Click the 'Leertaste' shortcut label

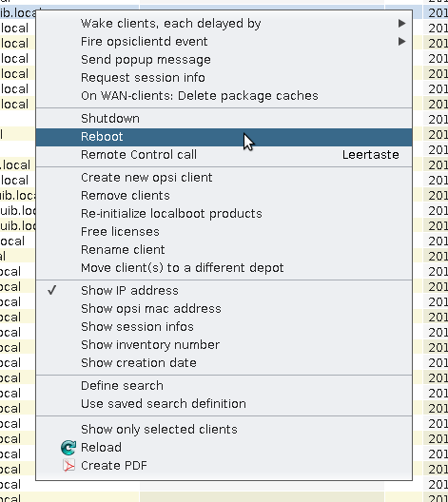371,155
